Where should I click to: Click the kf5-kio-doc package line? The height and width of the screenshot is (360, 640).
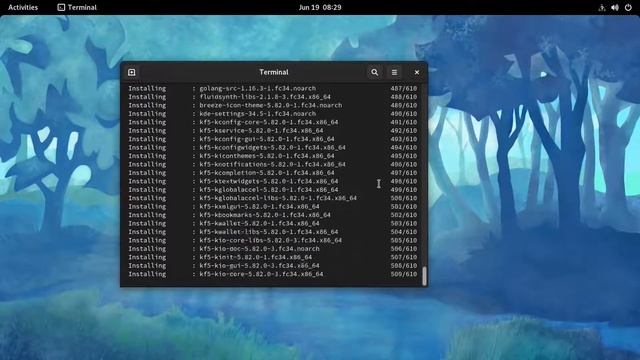click(273, 249)
